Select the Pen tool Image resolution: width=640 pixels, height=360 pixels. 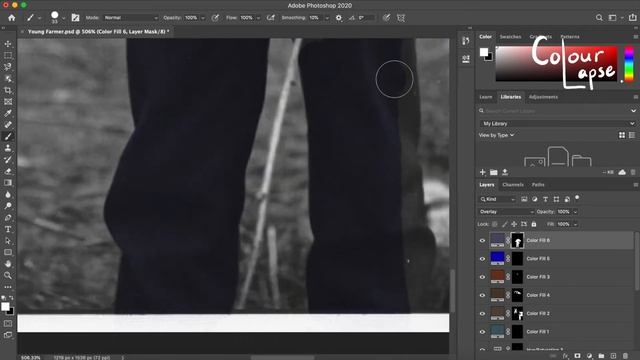(x=8, y=218)
